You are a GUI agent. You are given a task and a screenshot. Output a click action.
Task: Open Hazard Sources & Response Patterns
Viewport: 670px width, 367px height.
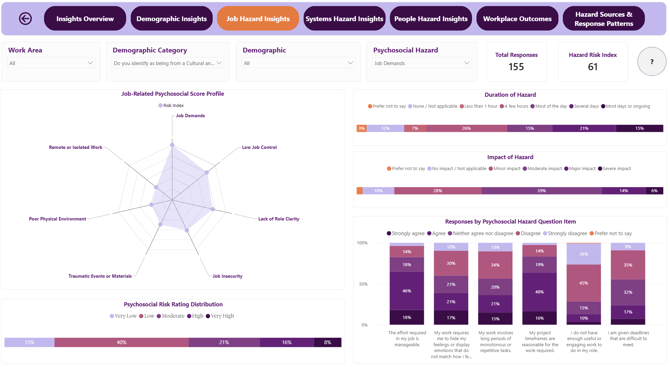604,18
